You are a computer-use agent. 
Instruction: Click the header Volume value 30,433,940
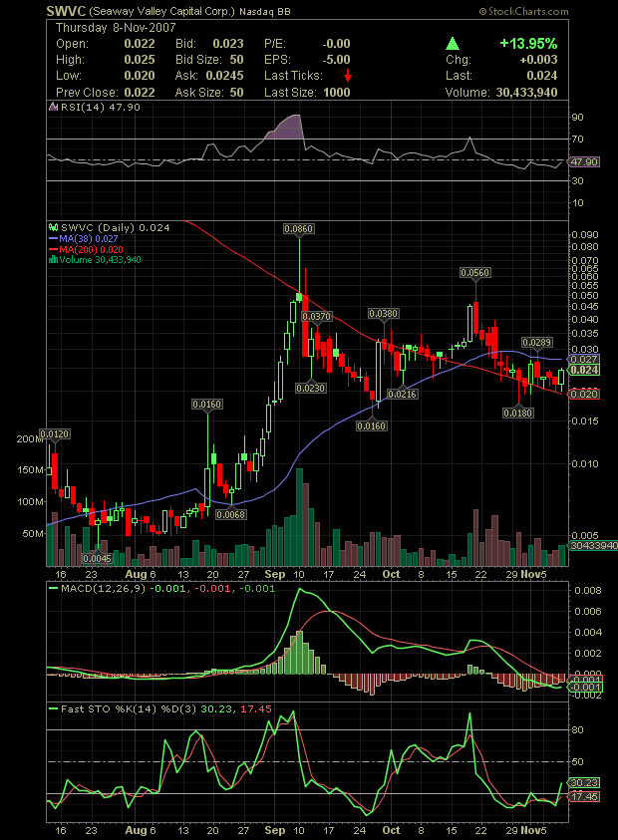[527, 92]
